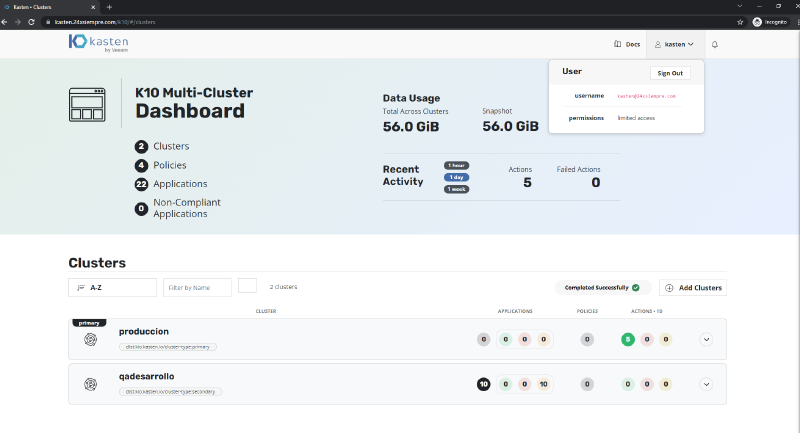Open the notifications bell
This screenshot has height=433, width=800.
[715, 44]
